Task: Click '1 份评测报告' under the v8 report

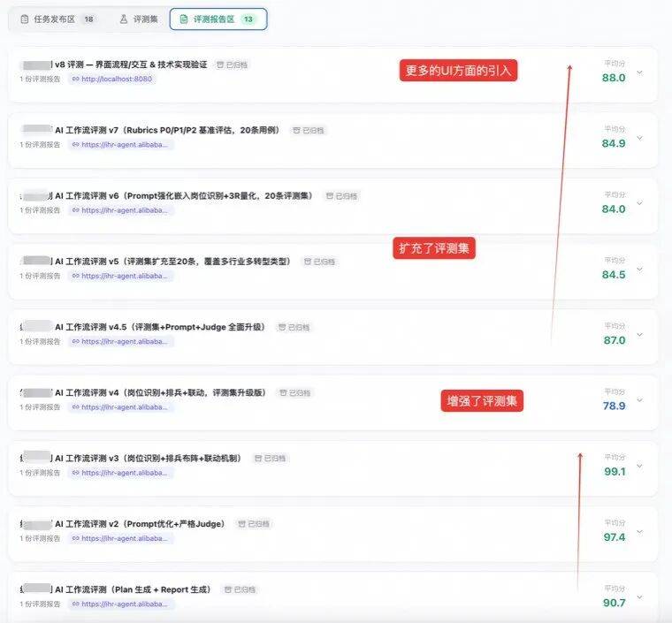Action: [40, 80]
